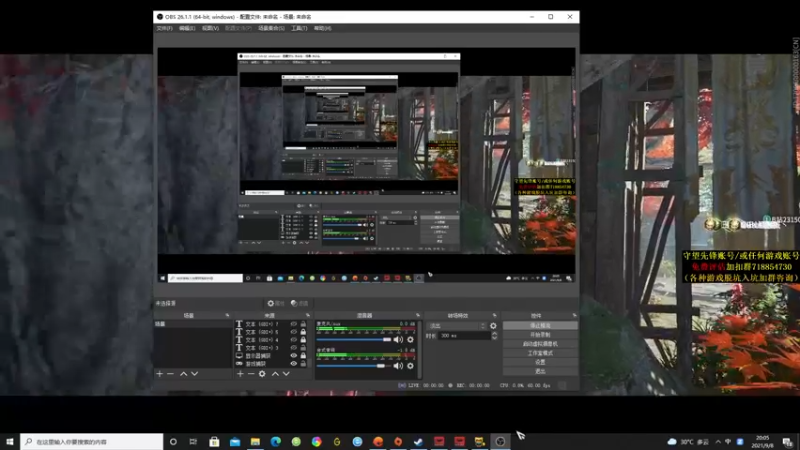Open the 场景集合(S) menu
Viewport: 800px width, 450px height.
click(x=271, y=28)
